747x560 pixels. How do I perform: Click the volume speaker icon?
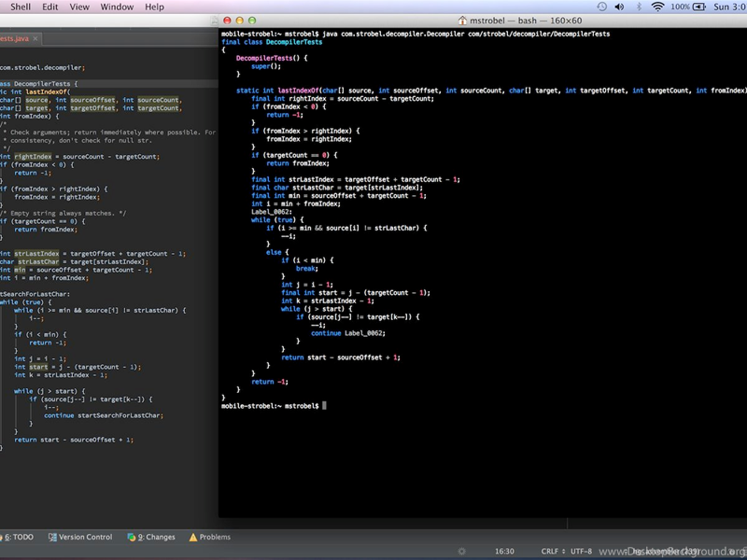click(x=619, y=7)
